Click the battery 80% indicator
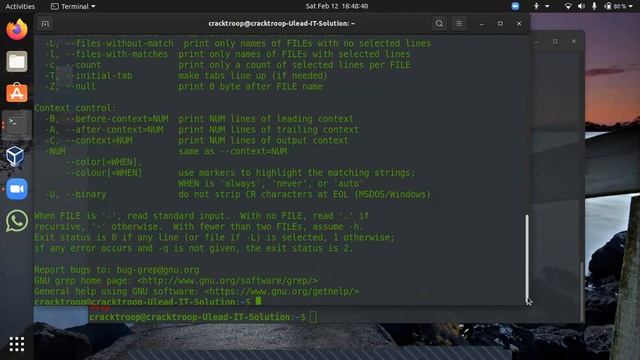The height and width of the screenshot is (360, 640). click(616, 6)
